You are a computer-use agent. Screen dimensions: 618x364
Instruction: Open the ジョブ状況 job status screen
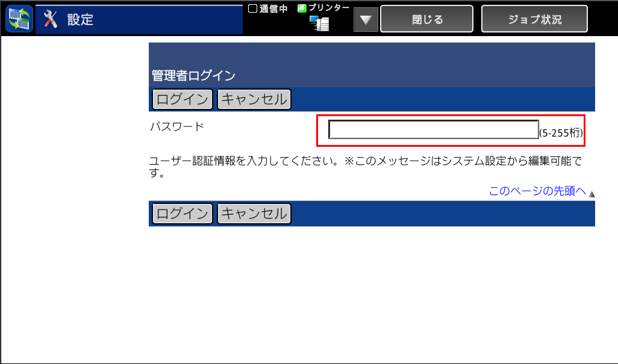(534, 19)
